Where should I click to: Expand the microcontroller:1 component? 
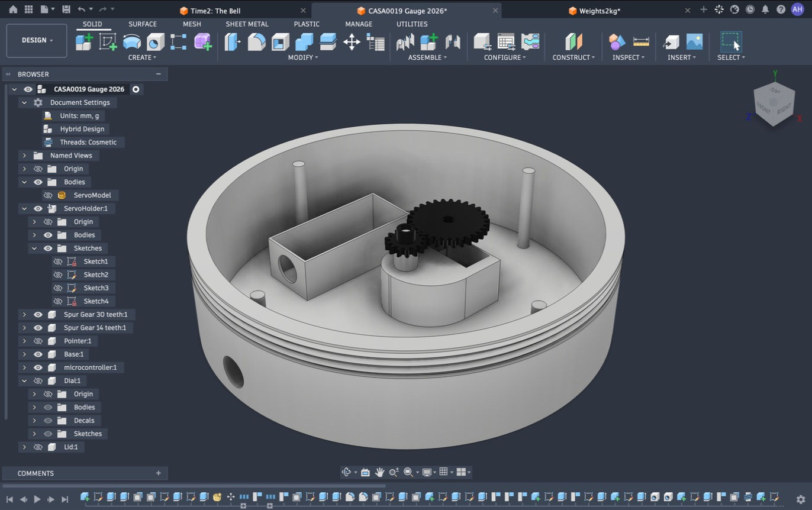(x=24, y=367)
